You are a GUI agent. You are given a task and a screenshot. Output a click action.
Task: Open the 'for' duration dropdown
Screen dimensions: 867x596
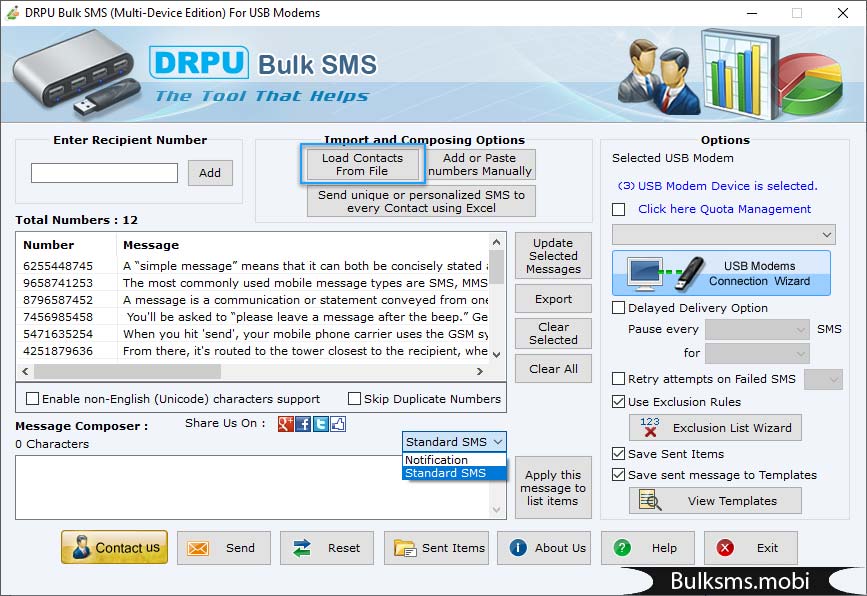coord(758,353)
